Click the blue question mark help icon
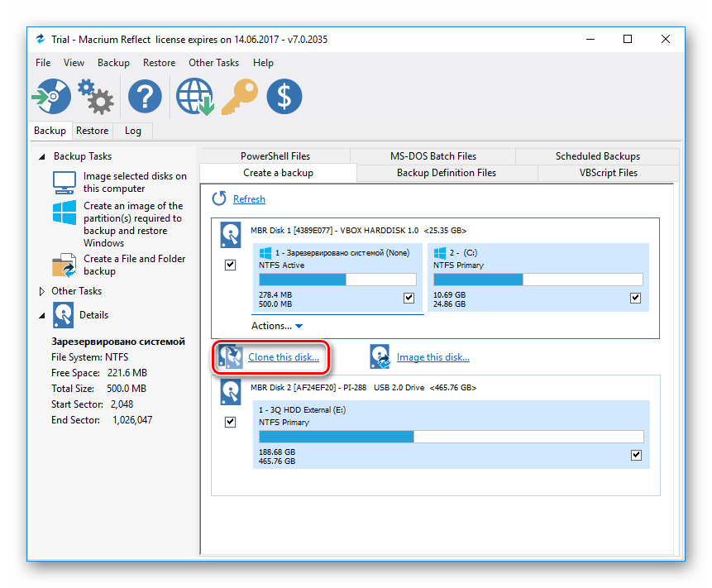 (145, 97)
